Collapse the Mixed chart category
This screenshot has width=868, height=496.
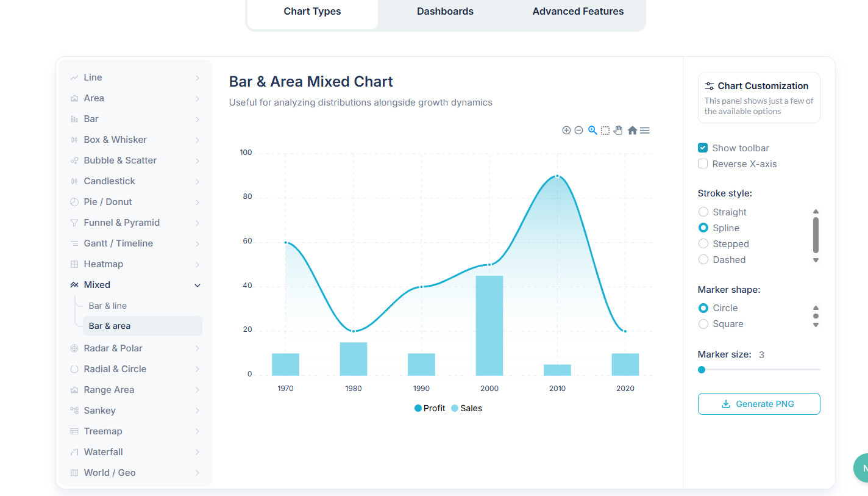[x=197, y=285]
